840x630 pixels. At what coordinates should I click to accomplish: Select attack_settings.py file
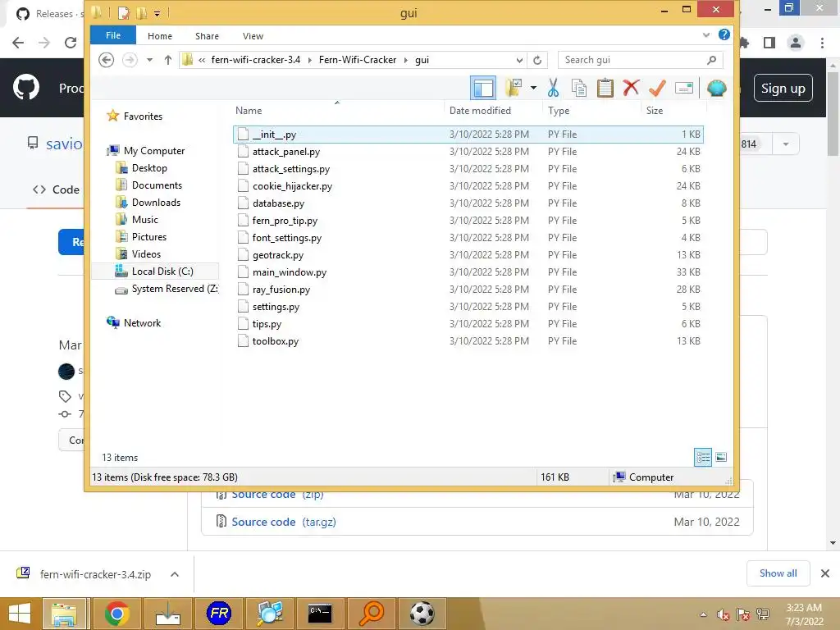pos(468,169)
